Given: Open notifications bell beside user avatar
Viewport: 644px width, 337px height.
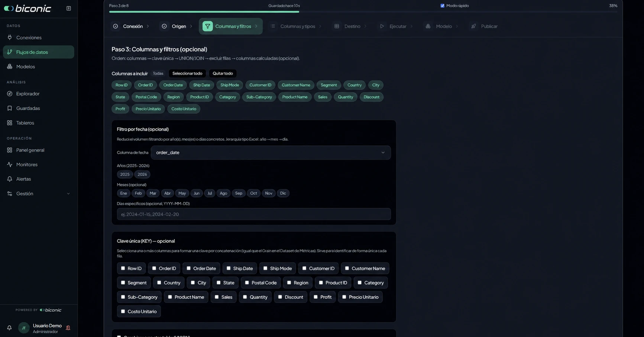Looking at the screenshot, I should (9, 328).
